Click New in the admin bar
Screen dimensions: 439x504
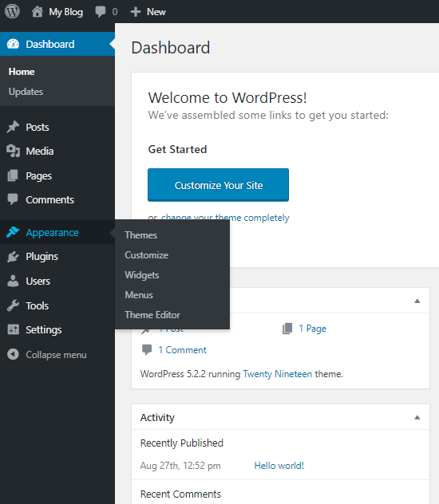pos(156,12)
